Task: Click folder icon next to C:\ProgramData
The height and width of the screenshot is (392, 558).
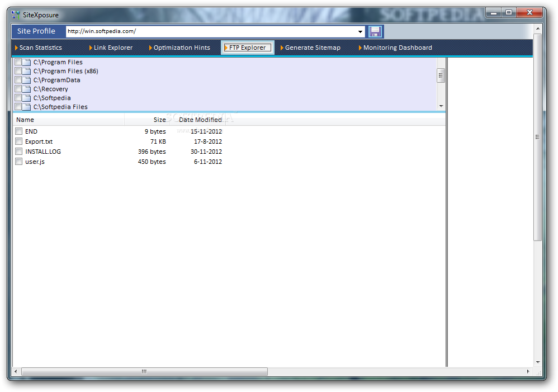Action: (x=27, y=80)
